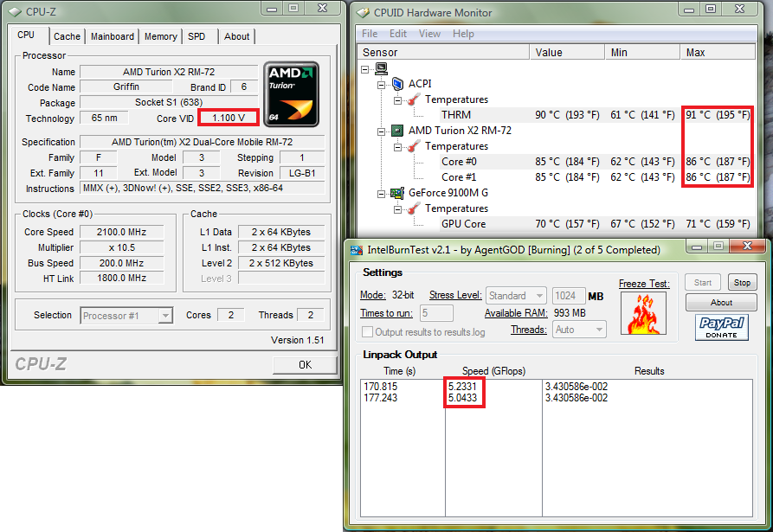This screenshot has height=532, width=773.
Task: Click the Core VID value 1.100 V
Action: point(229,118)
